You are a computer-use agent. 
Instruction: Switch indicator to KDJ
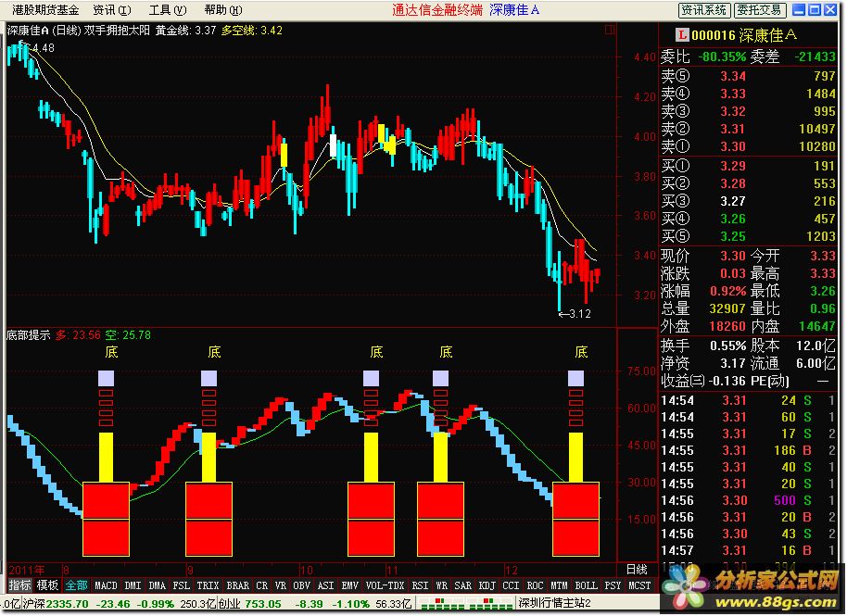point(487,585)
